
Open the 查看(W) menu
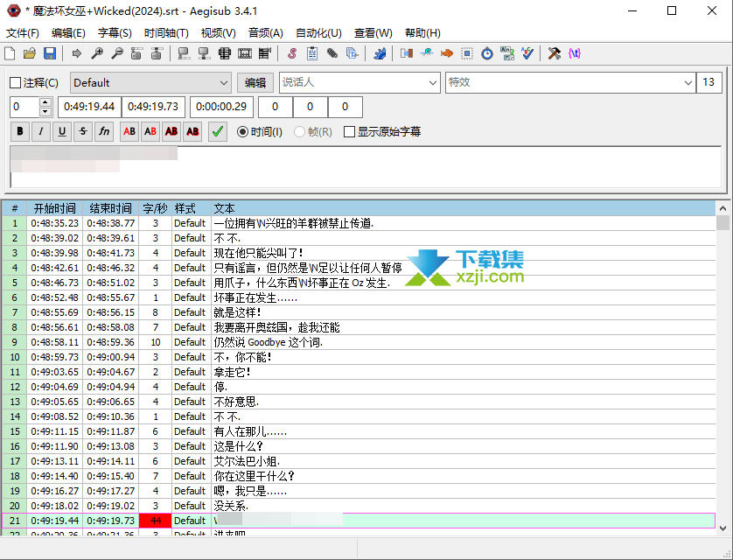point(373,33)
